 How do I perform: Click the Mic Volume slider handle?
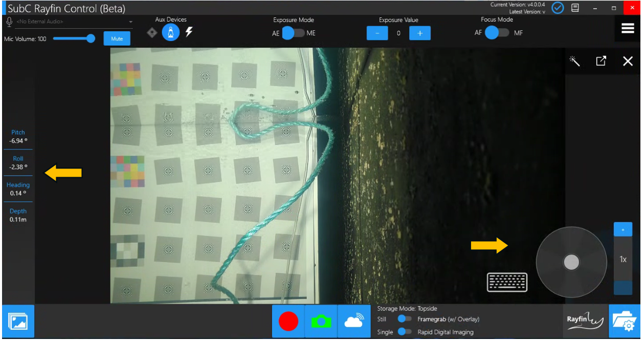[x=91, y=38]
